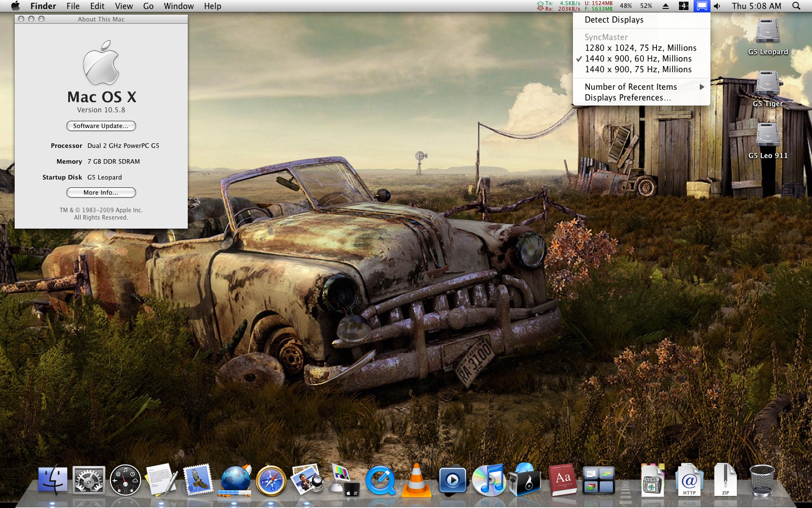Open the Spaces number 4 menu extra
This screenshot has height=508, width=812.
click(x=683, y=6)
